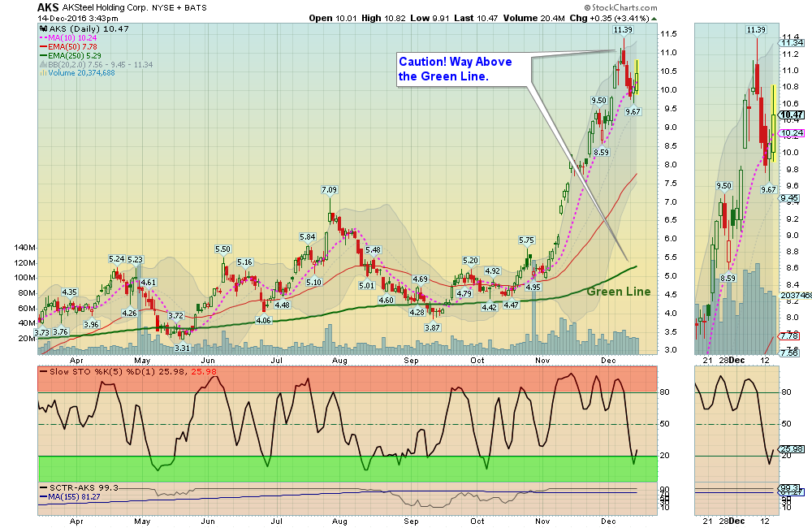Image resolution: width=812 pixels, height=528 pixels.
Task: Click the green up-triangle change indicator
Action: pyautogui.click(x=654, y=19)
